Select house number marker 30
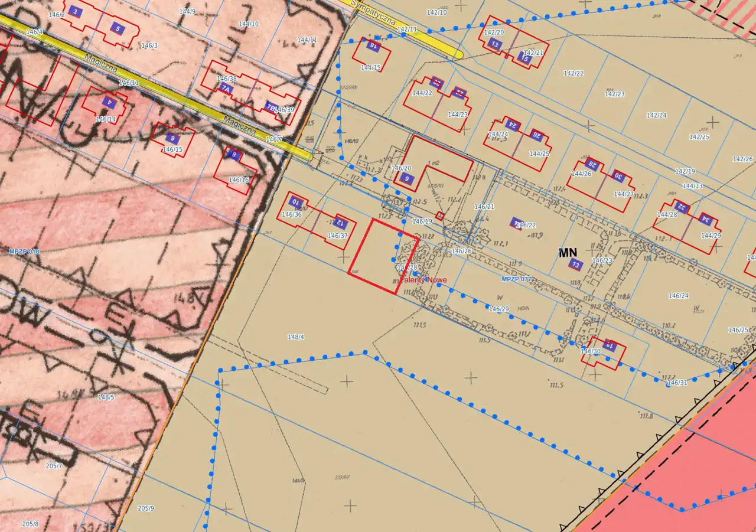This screenshot has height=532, width=756. click(x=618, y=175)
